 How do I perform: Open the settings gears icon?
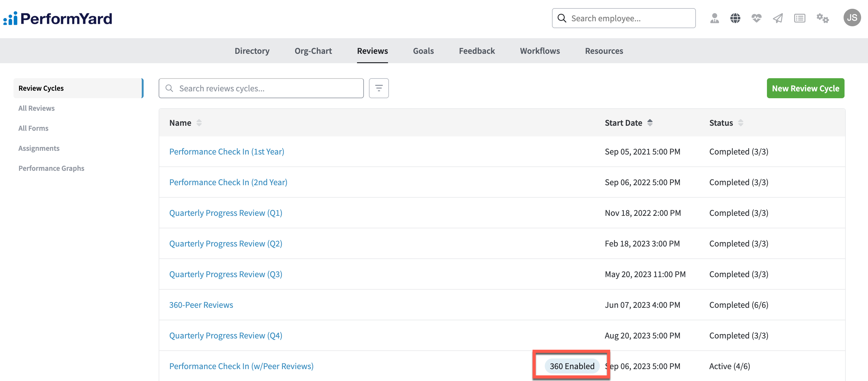pos(822,18)
